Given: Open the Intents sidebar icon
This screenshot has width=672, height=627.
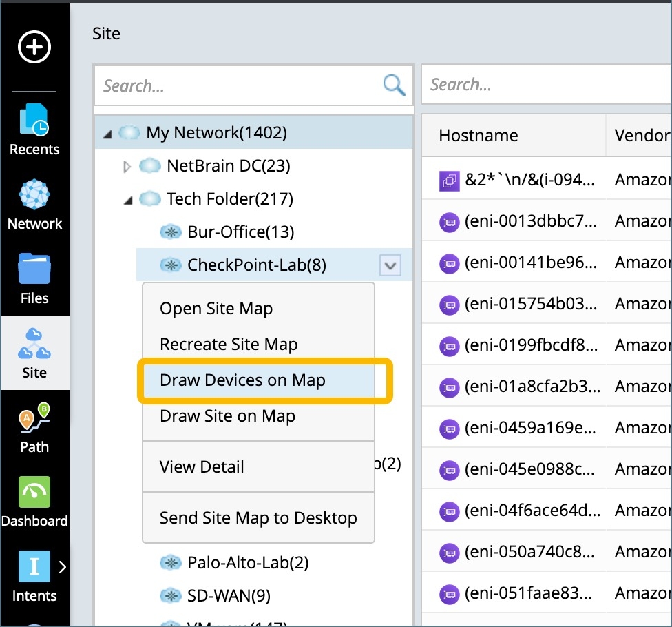Looking at the screenshot, I should [x=34, y=576].
